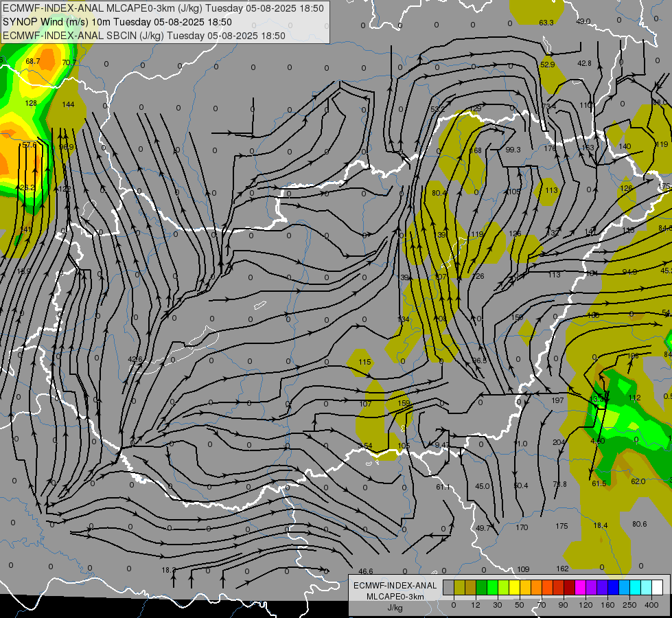
Task: Click map value 45.0
Action: [x=482, y=486]
